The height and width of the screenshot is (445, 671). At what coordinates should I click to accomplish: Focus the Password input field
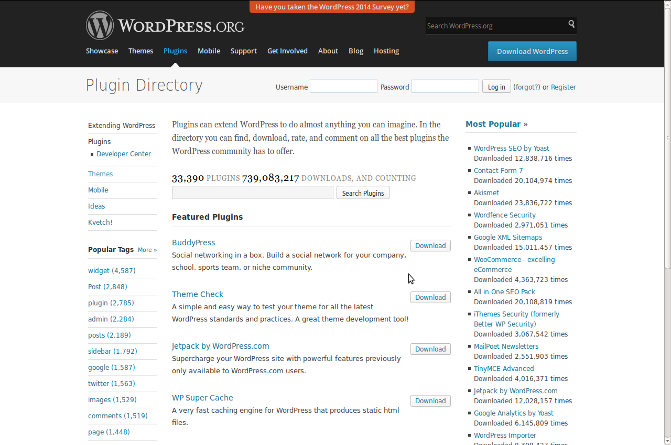445,87
